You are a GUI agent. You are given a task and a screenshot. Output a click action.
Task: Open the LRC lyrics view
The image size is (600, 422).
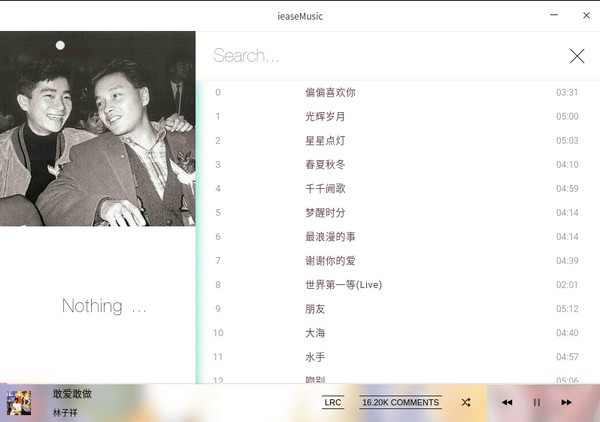(333, 402)
